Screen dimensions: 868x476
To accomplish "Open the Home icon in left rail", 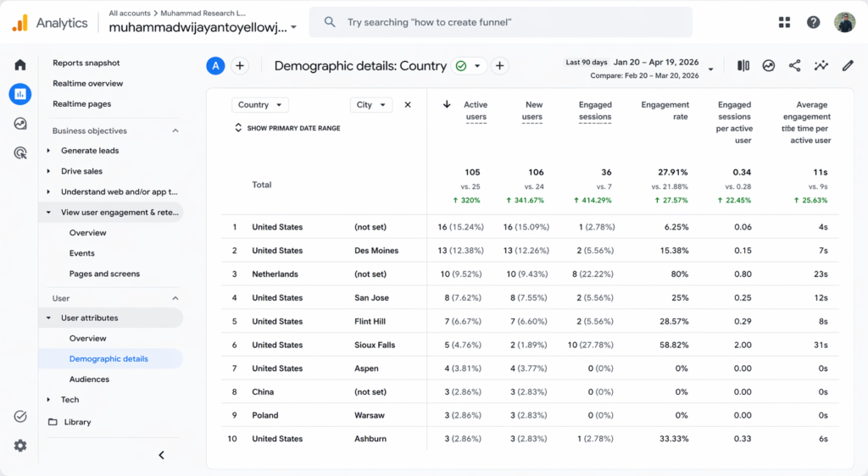I will [x=20, y=64].
